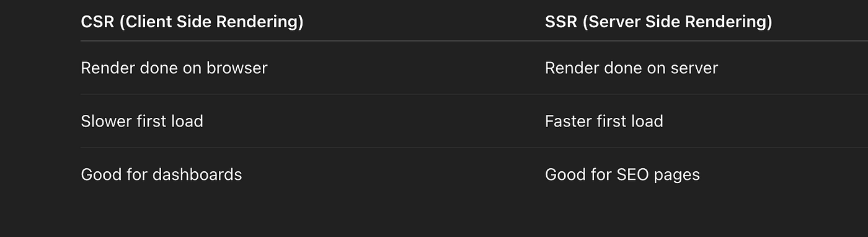Click the word "Slower" in the table
Viewport: 868px width, 237px height.
coord(106,121)
